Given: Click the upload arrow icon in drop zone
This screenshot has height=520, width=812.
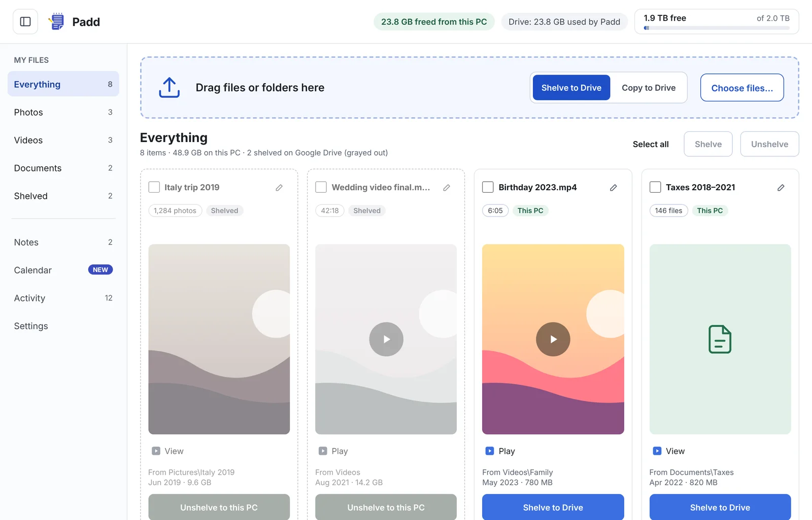Looking at the screenshot, I should pos(169,88).
